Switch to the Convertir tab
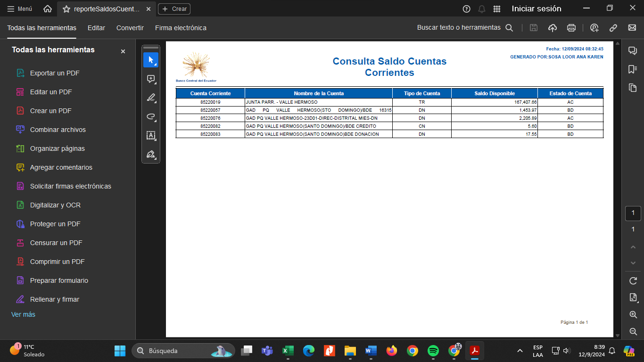Screen dimensions: 644x362 [x=130, y=28]
